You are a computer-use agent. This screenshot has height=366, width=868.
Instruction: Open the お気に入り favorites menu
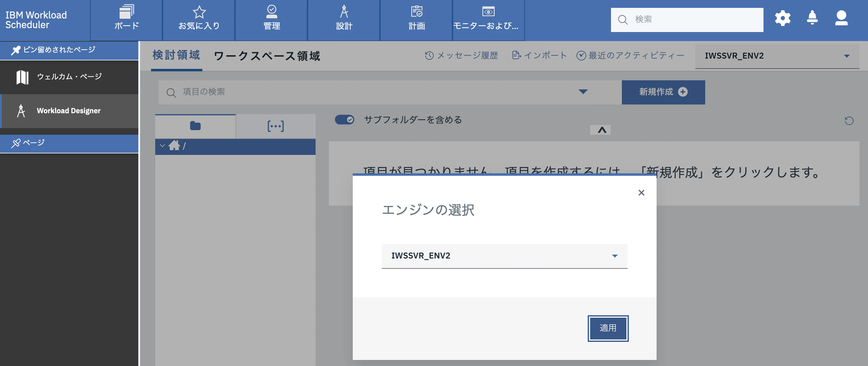tap(199, 20)
